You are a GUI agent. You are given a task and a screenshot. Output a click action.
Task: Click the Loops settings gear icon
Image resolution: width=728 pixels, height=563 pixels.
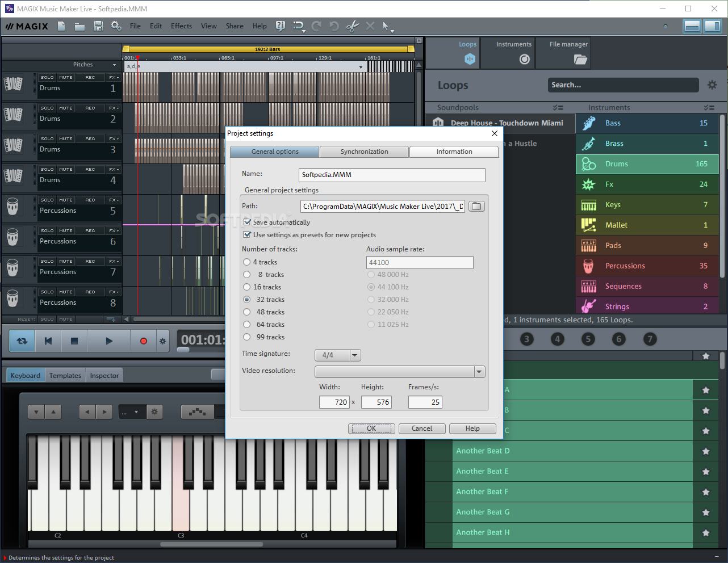712,85
